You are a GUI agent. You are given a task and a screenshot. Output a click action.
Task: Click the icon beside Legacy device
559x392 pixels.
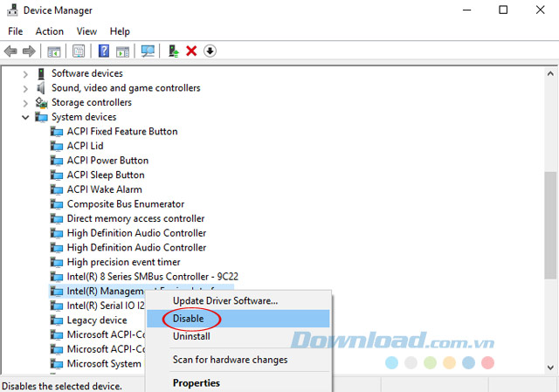(x=57, y=320)
